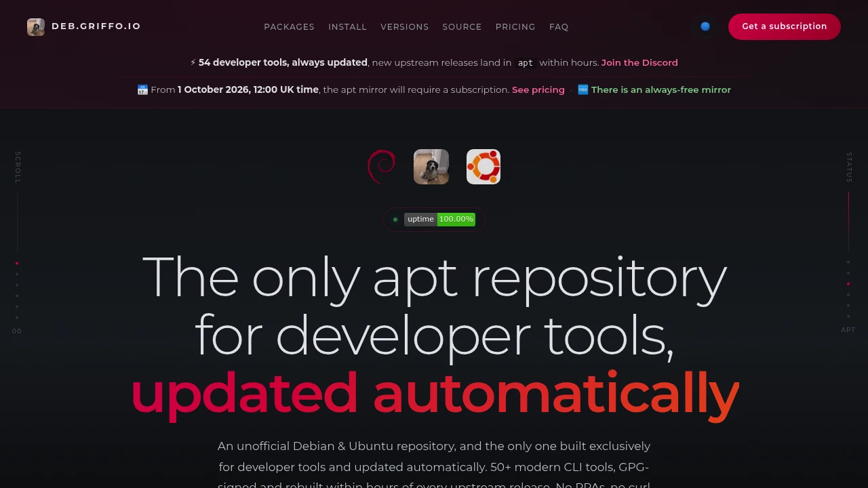Open the See pricing link
Viewport: 868px width, 488px height.
pyautogui.click(x=538, y=89)
